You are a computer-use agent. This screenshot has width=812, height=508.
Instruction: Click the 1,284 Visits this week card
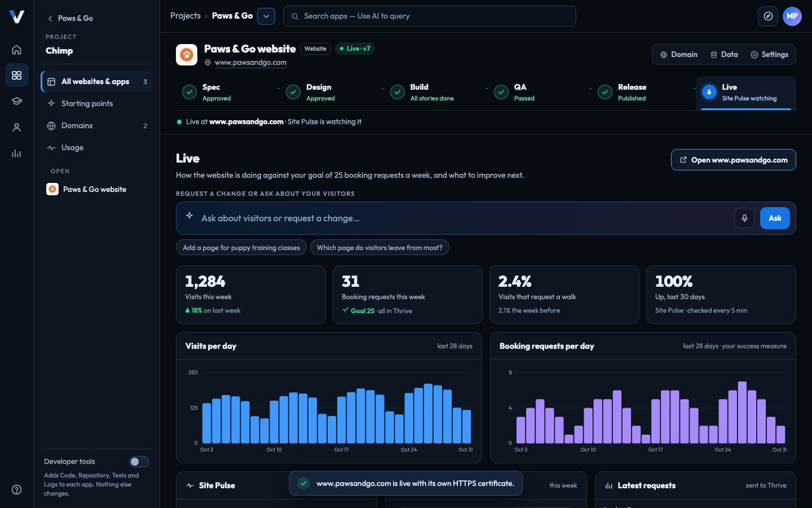pos(251,295)
